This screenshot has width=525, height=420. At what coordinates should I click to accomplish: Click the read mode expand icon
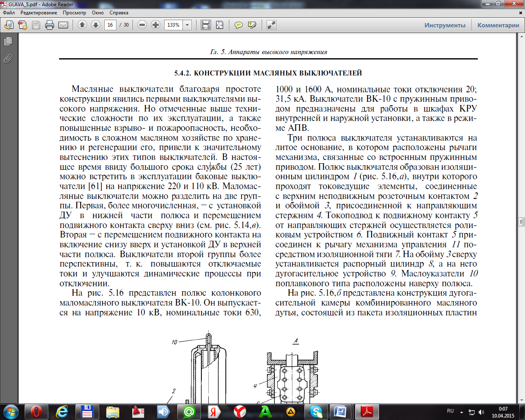(x=271, y=25)
